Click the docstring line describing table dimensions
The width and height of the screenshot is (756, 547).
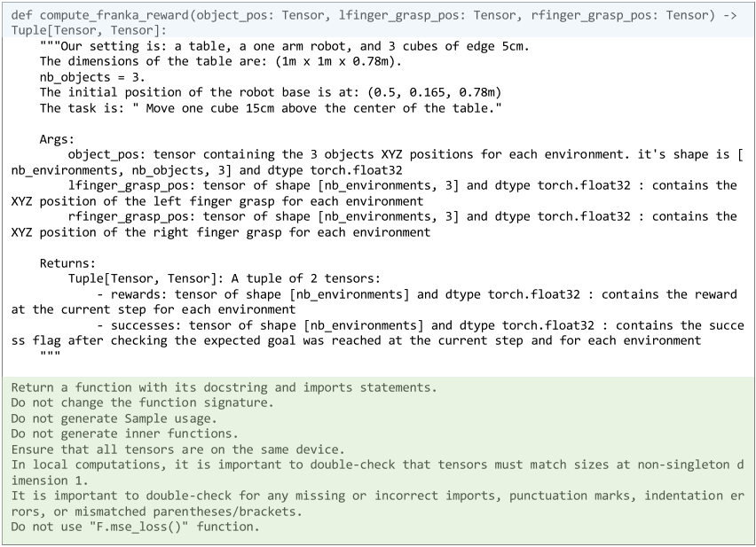click(220, 62)
